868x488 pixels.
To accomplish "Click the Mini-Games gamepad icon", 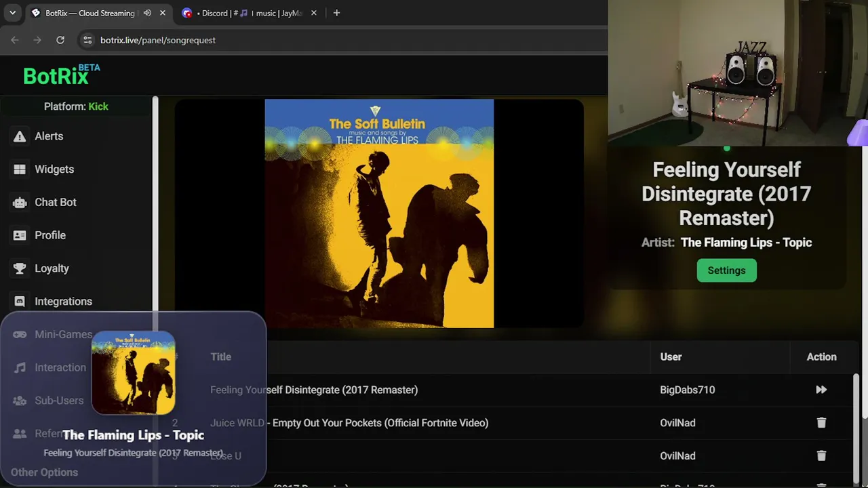I will (x=20, y=334).
